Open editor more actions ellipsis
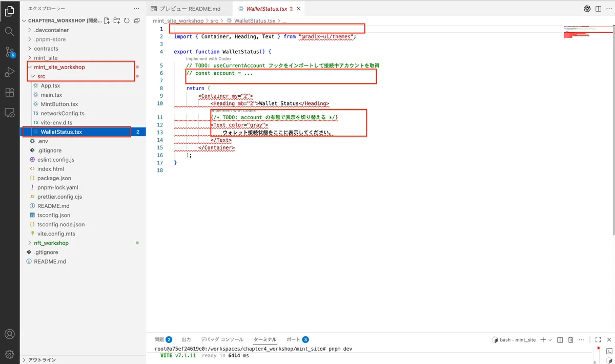The width and height of the screenshot is (615, 364). (x=608, y=9)
